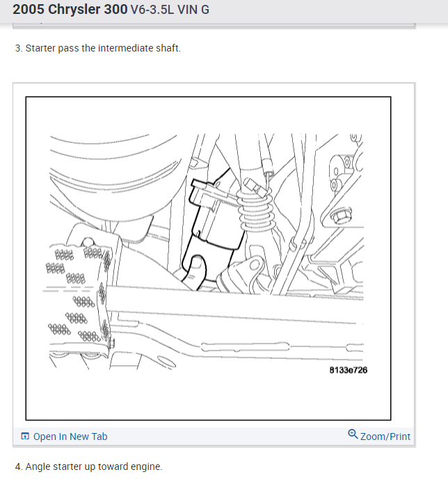The height and width of the screenshot is (495, 448).
Task: Click the starter removal diagram image
Action: click(208, 258)
